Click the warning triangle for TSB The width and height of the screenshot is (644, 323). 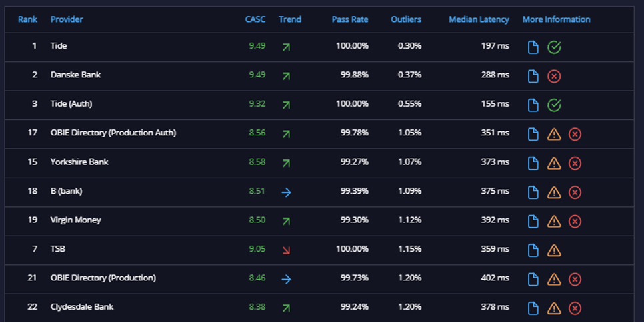tap(554, 250)
